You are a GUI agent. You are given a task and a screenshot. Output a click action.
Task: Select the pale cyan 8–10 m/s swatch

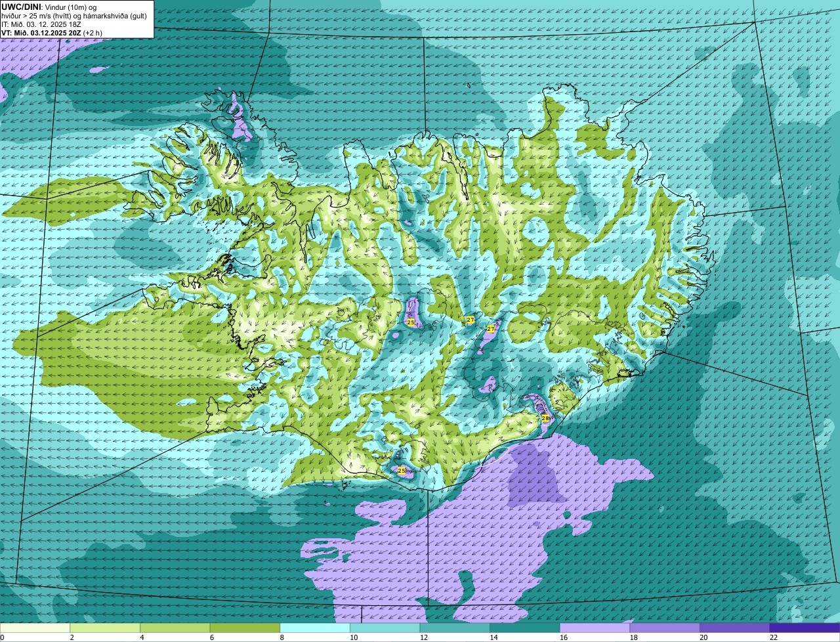[315, 628]
